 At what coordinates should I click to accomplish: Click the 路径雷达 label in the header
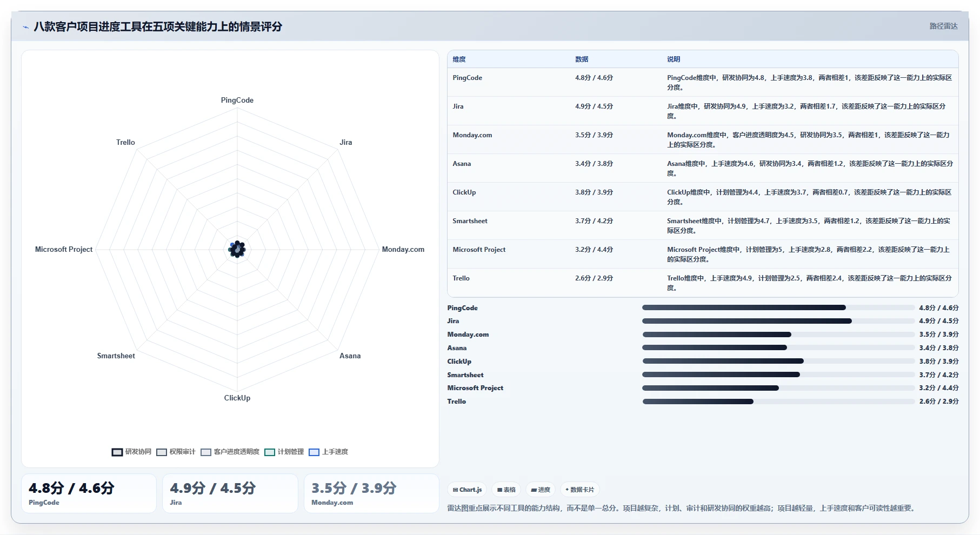tap(943, 26)
